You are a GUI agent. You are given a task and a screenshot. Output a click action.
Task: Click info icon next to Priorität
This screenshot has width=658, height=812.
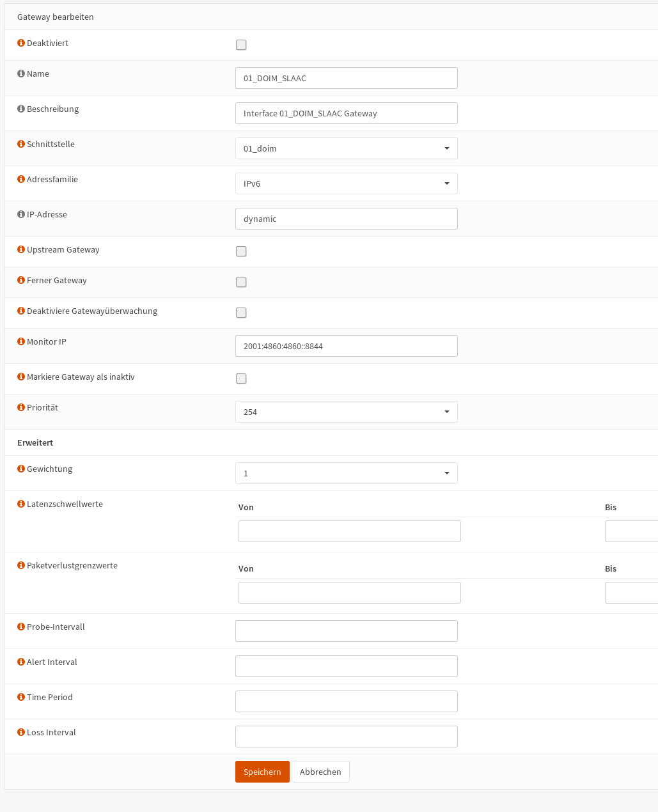21,407
